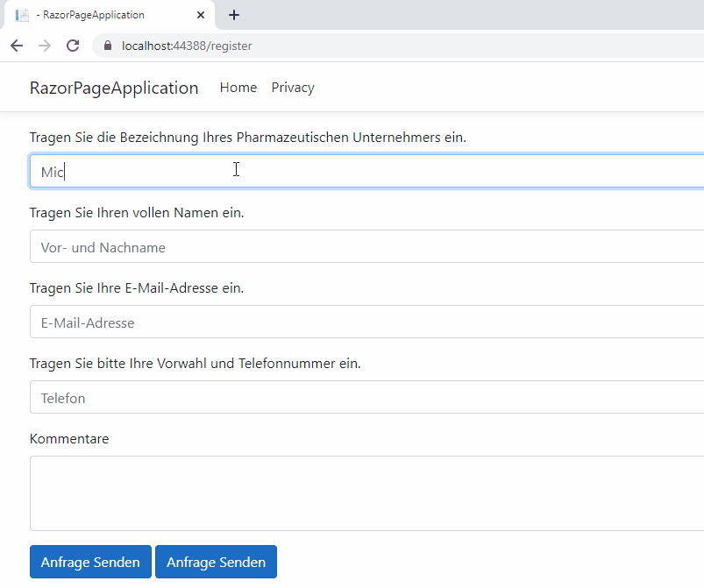Click the first Anfrage Senden button
This screenshot has width=704, height=588.
click(90, 562)
